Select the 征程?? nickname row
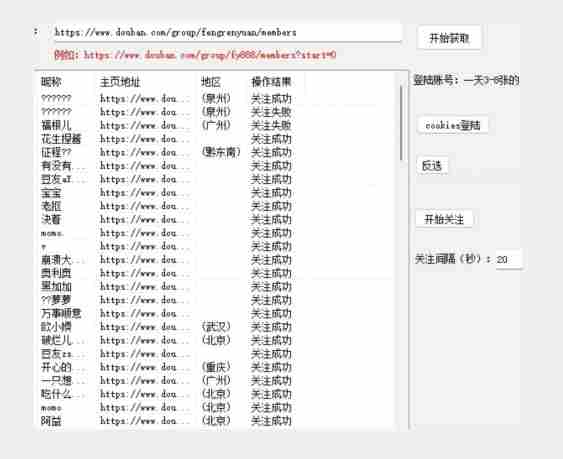 coord(56,152)
